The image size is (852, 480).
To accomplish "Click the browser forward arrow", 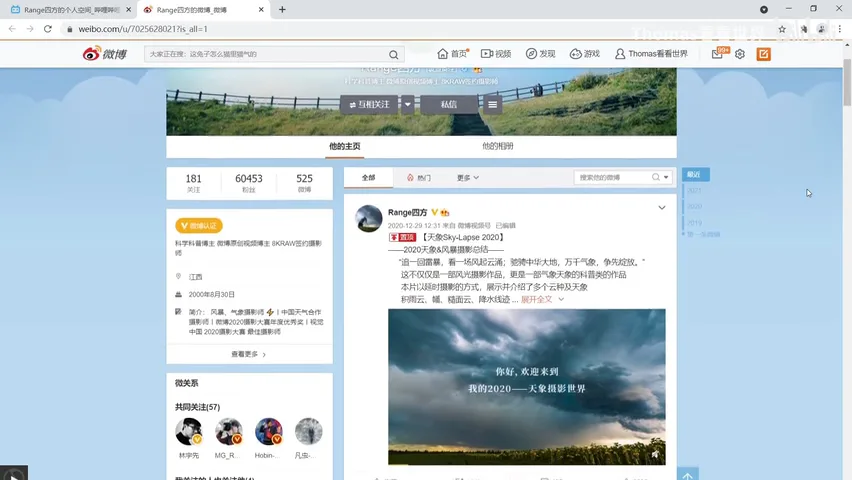I will click(30, 29).
